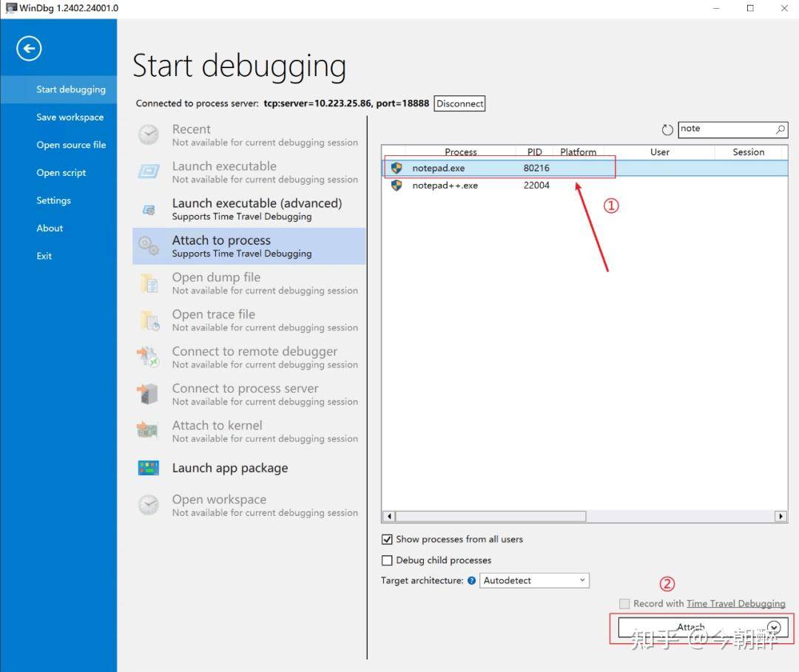
Task: Open Save workspace from the sidebar
Action: click(70, 117)
